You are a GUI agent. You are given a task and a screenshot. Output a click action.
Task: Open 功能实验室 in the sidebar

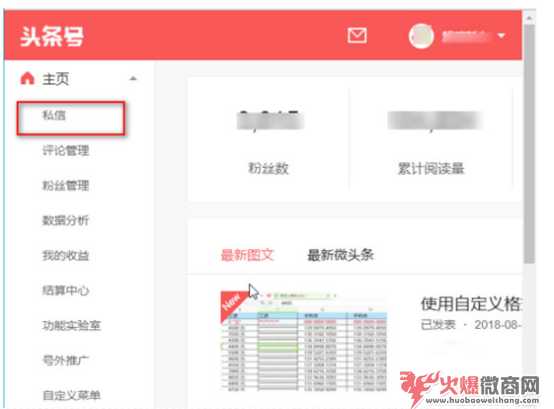[72, 325]
